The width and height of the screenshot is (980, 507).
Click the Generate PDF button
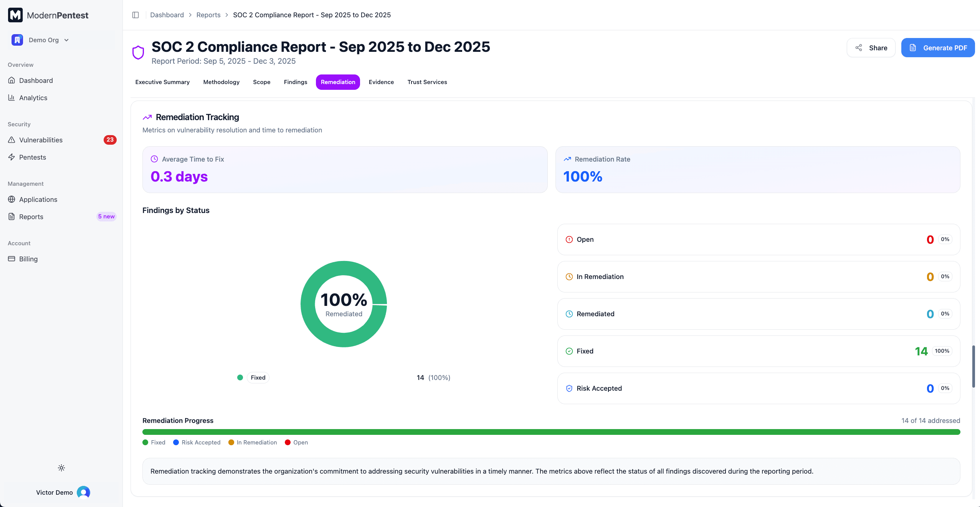937,48
